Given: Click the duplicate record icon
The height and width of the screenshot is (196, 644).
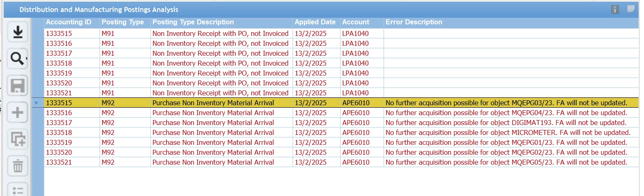Looking at the screenshot, I should pos(18,139).
